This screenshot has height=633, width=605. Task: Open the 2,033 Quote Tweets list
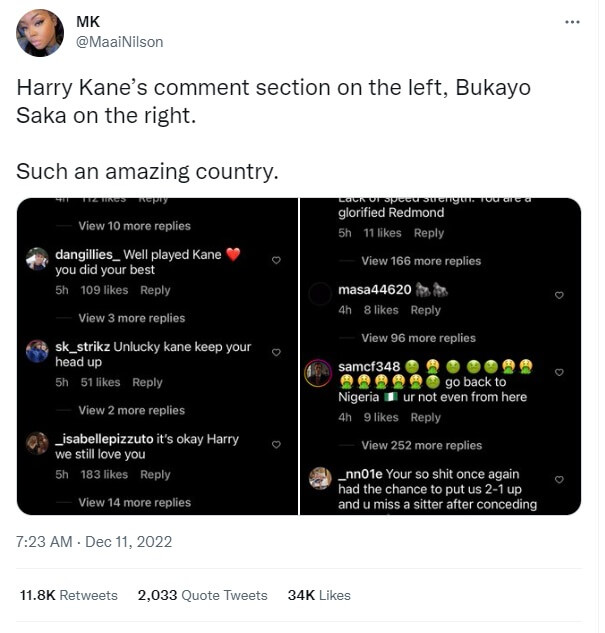(202, 595)
